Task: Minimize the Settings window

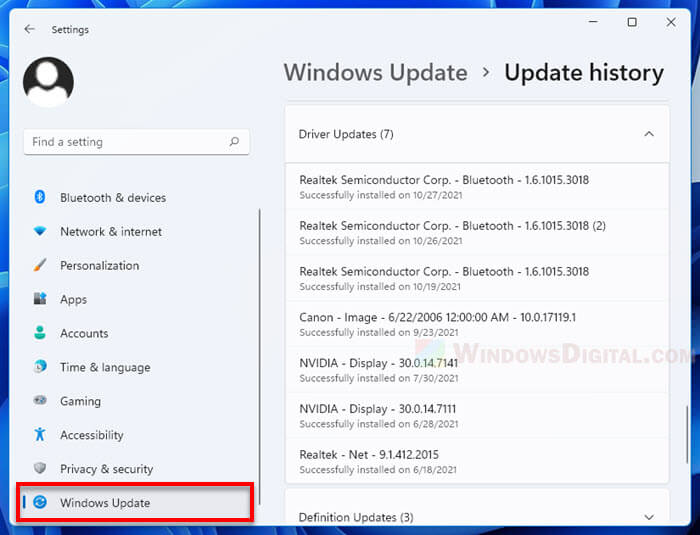Action: point(593,22)
